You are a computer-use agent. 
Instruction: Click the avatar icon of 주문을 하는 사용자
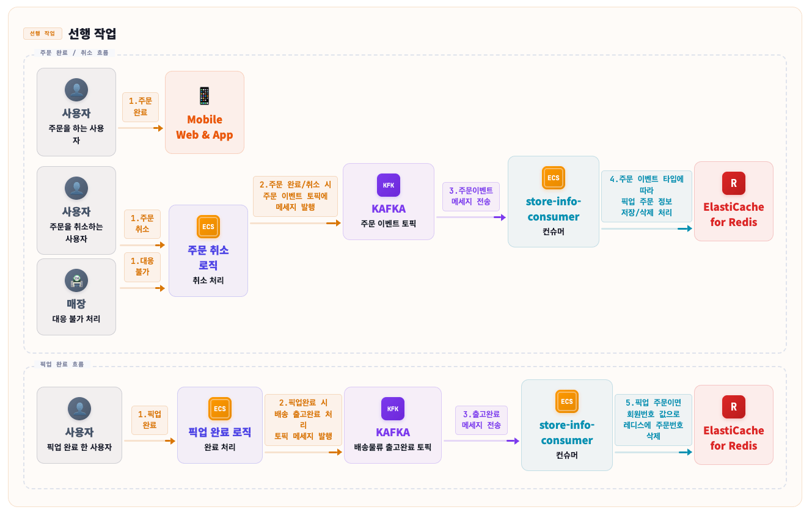click(76, 90)
